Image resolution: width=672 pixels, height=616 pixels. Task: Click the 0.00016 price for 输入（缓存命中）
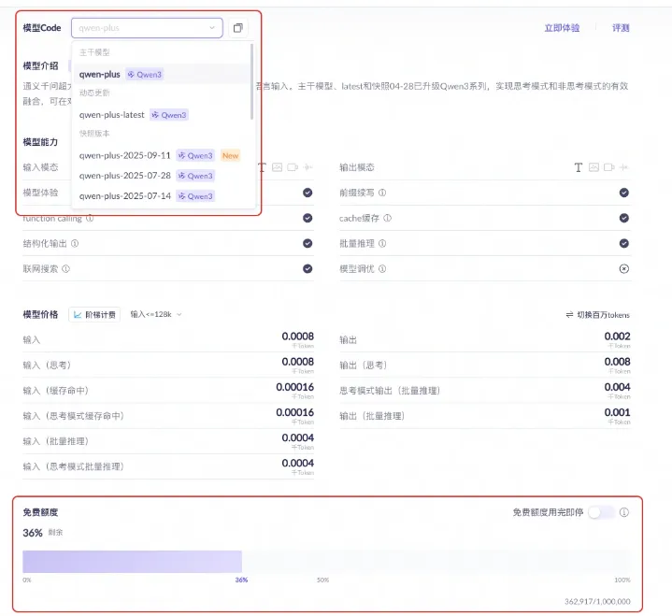tap(294, 387)
